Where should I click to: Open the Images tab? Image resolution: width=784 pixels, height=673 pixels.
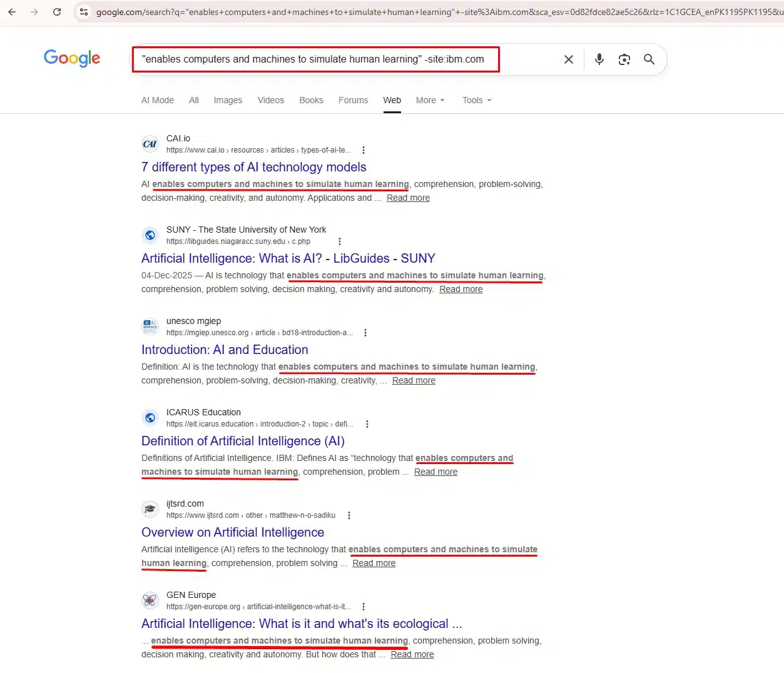tap(228, 100)
